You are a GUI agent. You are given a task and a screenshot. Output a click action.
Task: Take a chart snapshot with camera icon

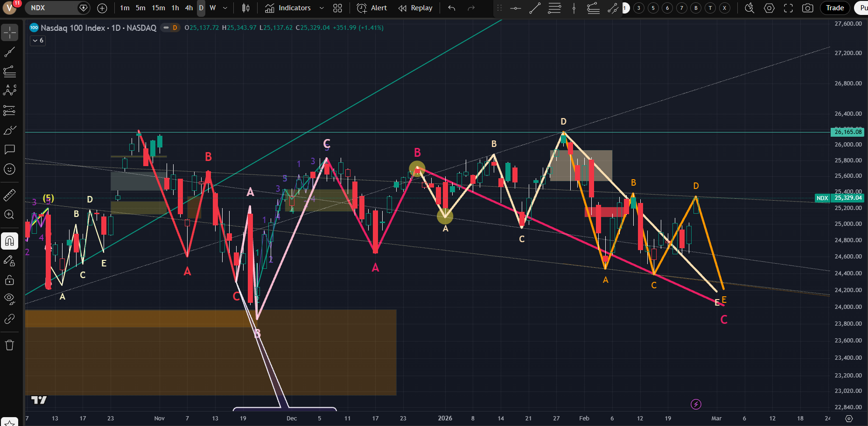[x=807, y=8]
